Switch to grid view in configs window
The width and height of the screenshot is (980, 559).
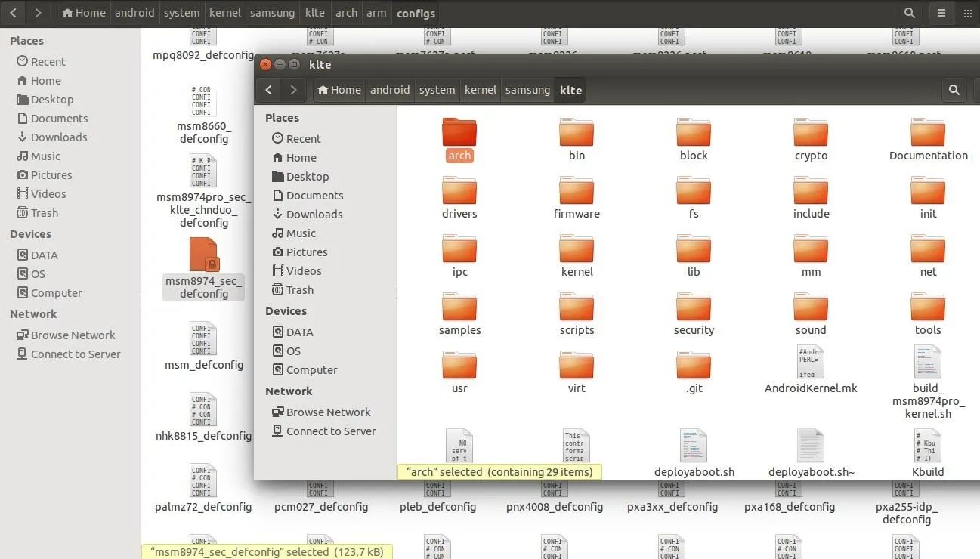(x=968, y=13)
